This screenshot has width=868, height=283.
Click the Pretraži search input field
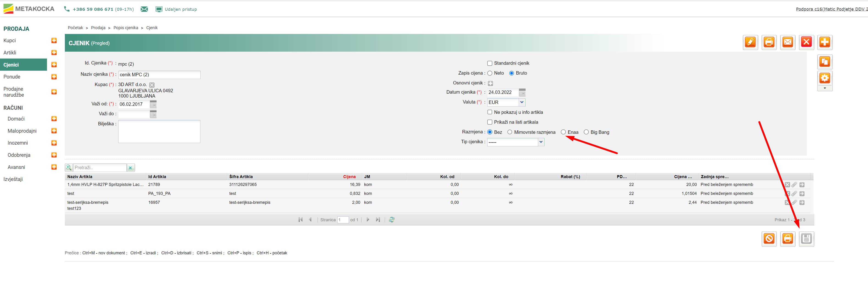(100, 168)
